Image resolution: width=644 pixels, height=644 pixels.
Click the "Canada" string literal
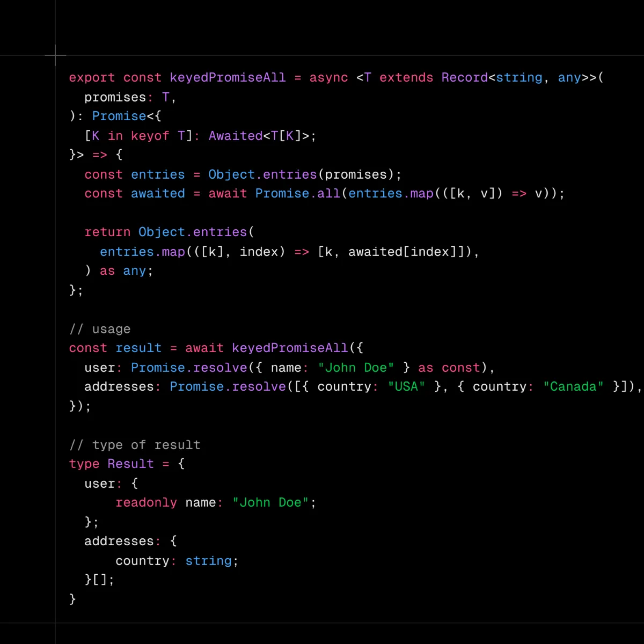[x=573, y=387]
